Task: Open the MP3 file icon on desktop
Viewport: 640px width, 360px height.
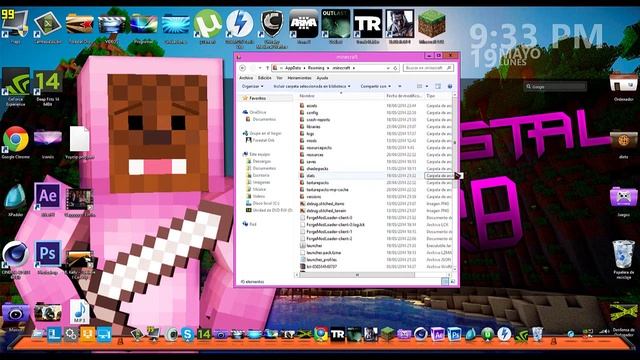Action: [80, 312]
